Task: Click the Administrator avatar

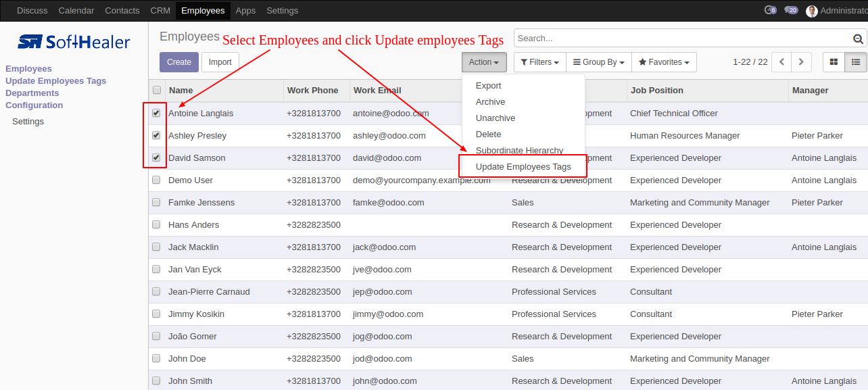Action: pyautogui.click(x=812, y=11)
